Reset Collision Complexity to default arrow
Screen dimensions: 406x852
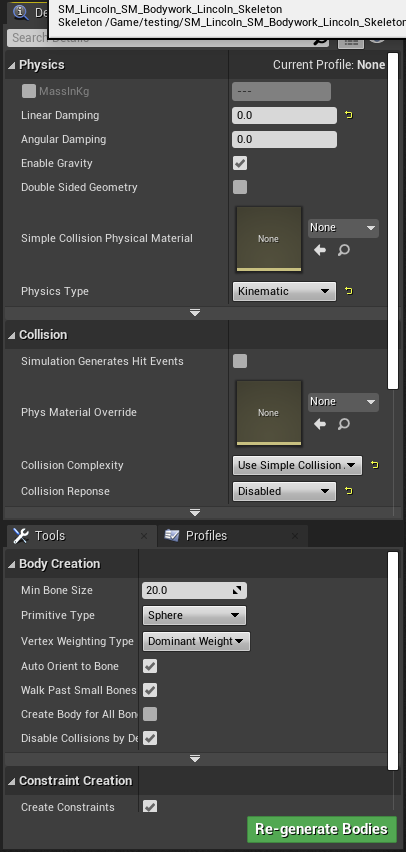tap(374, 465)
